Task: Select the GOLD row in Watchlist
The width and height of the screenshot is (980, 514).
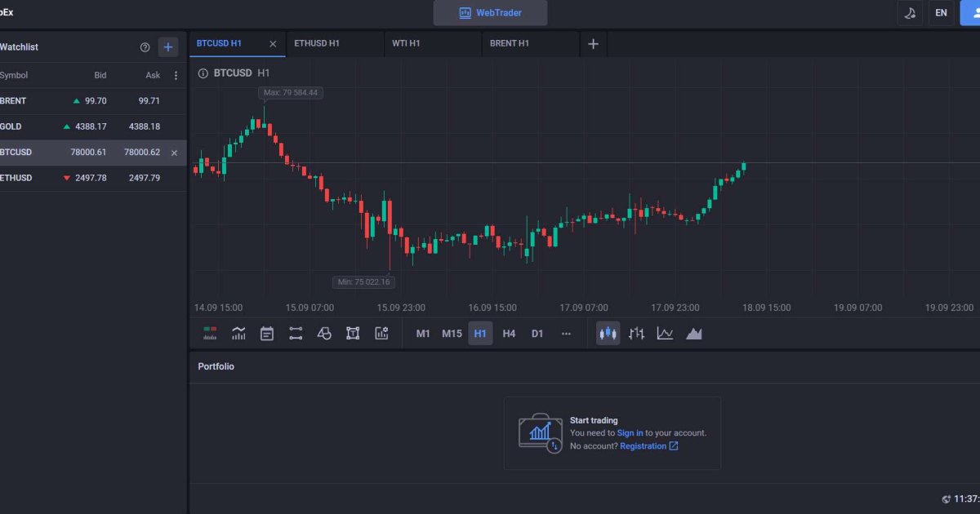Action: pos(93,126)
